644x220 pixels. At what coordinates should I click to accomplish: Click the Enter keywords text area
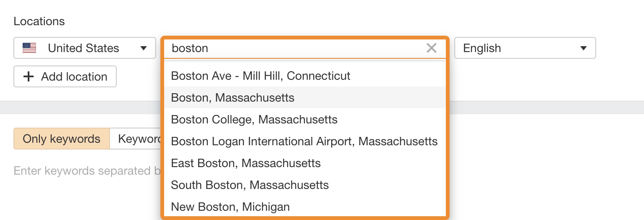coord(84,171)
